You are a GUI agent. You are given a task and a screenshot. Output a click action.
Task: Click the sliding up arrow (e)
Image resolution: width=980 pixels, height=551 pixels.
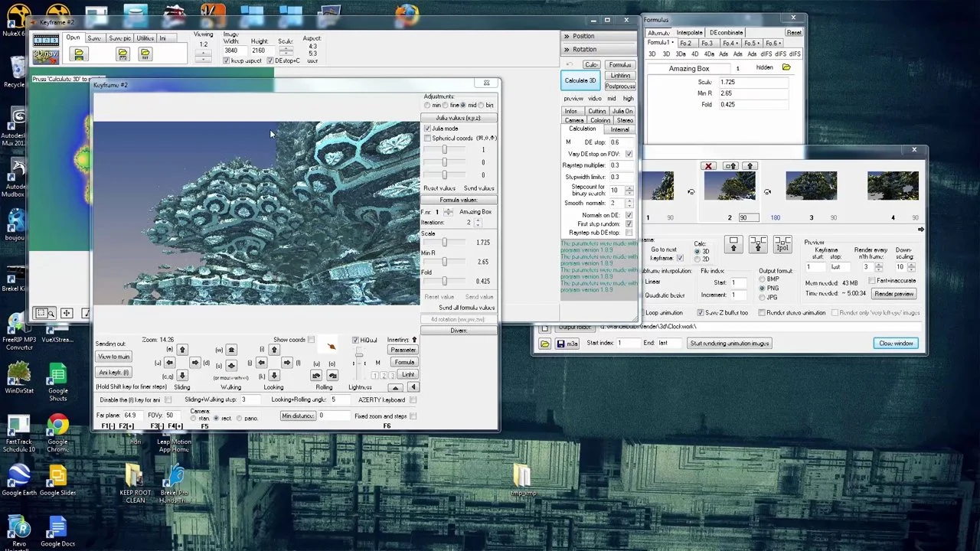pyautogui.click(x=182, y=350)
